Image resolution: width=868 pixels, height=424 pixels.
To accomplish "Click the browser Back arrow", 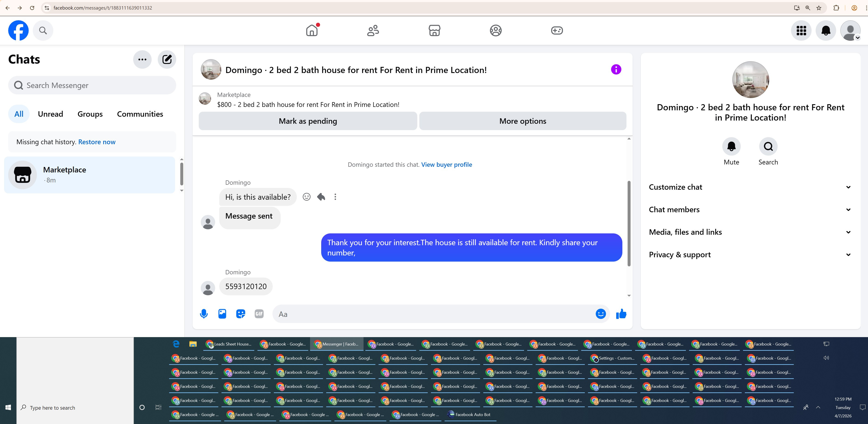I will (8, 8).
